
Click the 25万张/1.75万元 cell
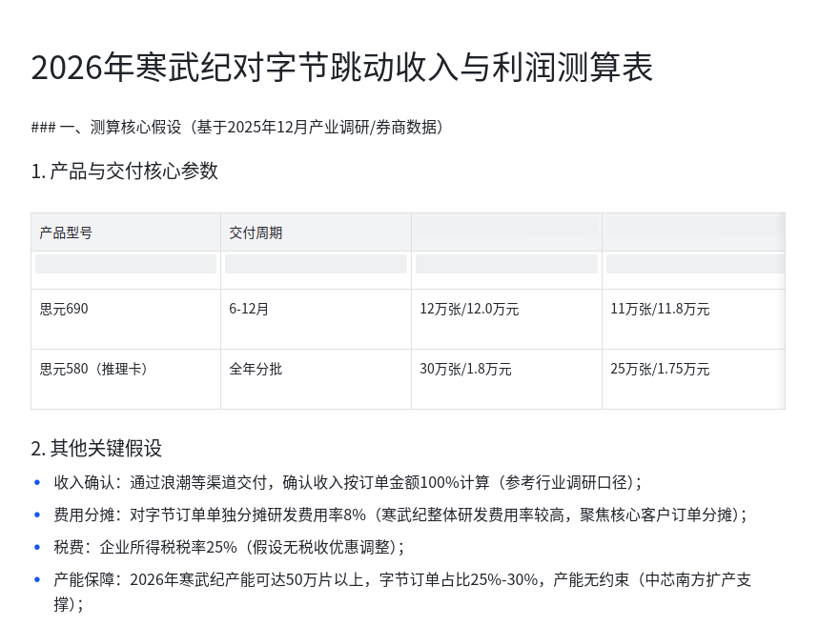click(x=660, y=369)
